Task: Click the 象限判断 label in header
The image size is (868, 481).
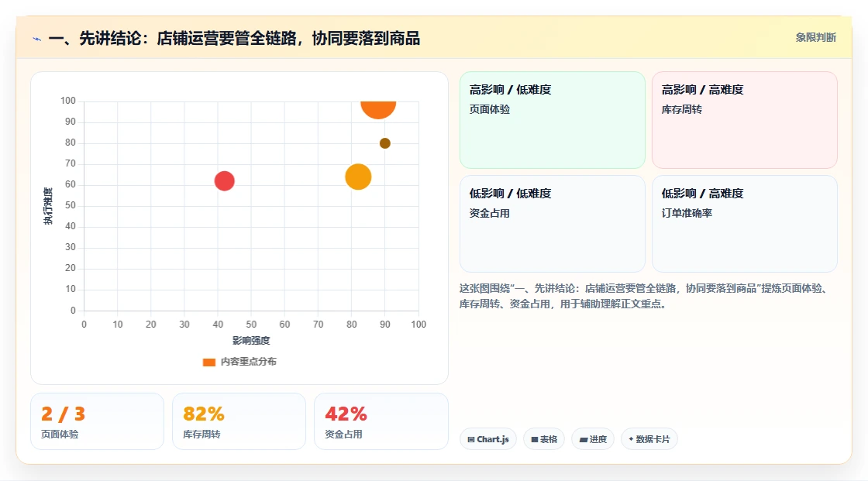Action: [816, 38]
